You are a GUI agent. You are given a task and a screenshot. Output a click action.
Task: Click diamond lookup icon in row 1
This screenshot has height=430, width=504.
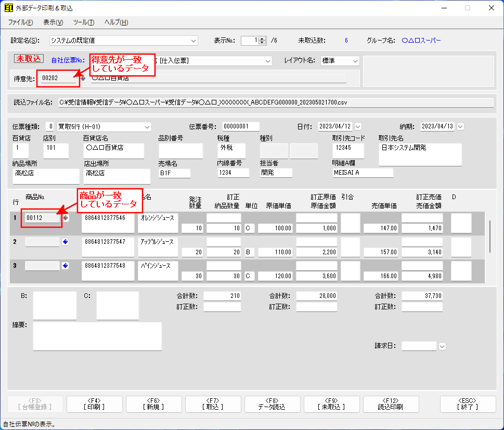pos(65,218)
